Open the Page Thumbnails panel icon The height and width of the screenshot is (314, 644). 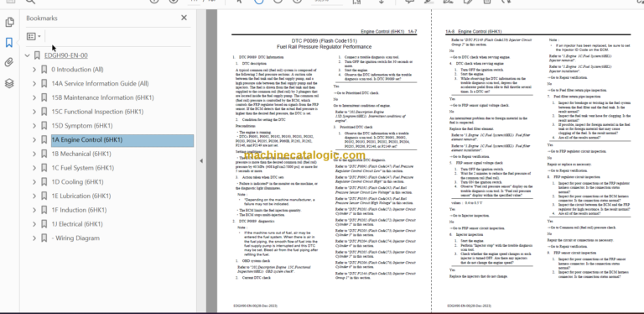[x=9, y=22]
